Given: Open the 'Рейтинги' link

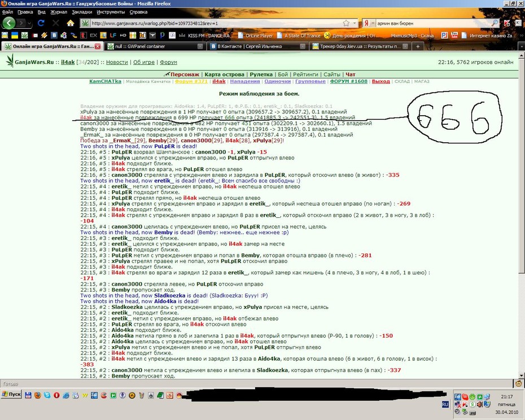Looking at the screenshot, I should [305, 75].
